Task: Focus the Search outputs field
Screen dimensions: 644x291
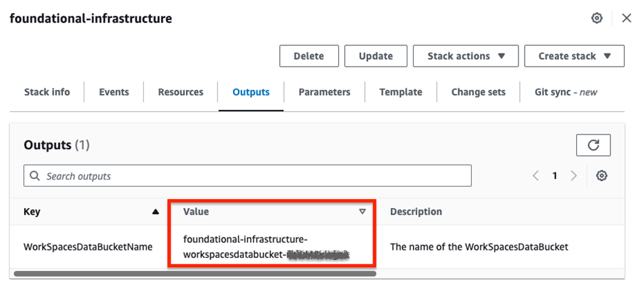Action: (x=247, y=176)
